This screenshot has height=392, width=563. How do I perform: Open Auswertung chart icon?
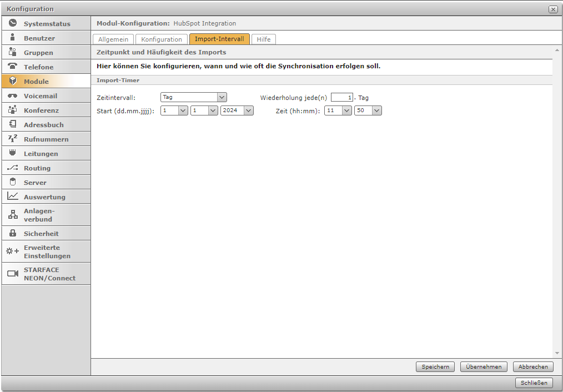click(13, 197)
